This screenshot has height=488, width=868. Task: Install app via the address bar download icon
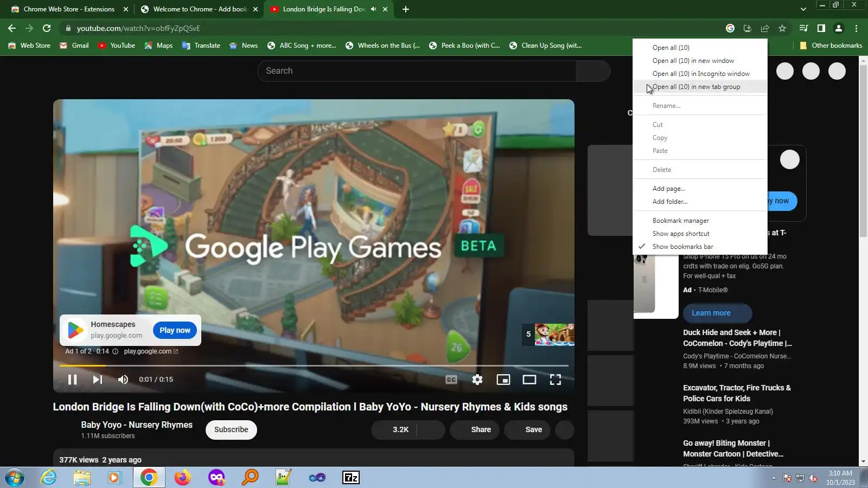point(748,28)
